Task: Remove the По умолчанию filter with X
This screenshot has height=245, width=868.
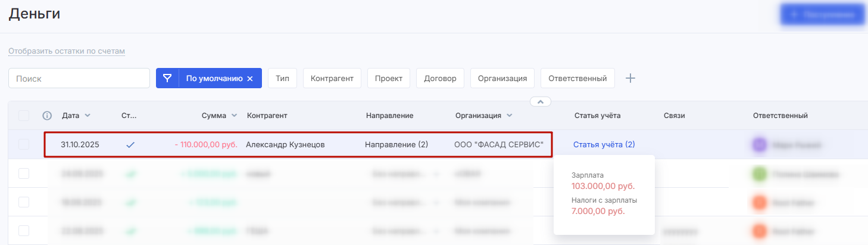Action: click(250, 79)
